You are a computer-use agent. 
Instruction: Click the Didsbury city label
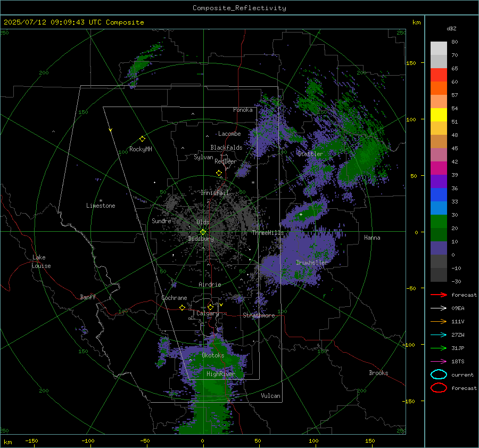pos(201,239)
